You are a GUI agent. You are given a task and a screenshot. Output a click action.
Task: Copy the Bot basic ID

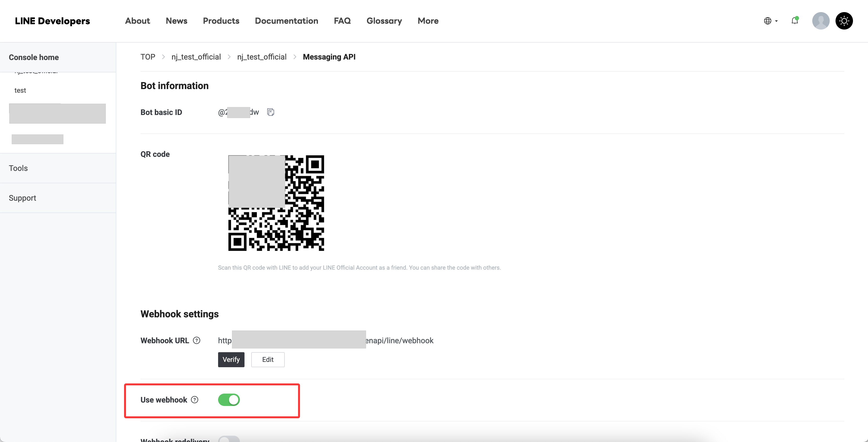pyautogui.click(x=271, y=112)
